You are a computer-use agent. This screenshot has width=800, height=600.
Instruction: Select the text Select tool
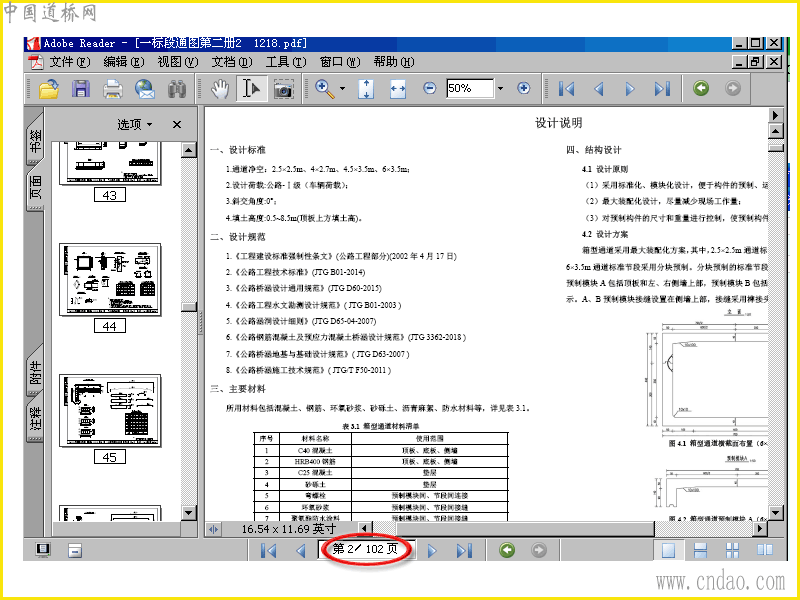click(x=251, y=89)
